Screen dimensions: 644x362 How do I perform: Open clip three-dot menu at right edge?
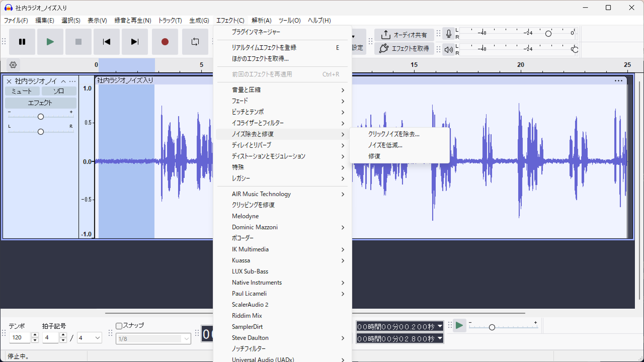point(619,80)
